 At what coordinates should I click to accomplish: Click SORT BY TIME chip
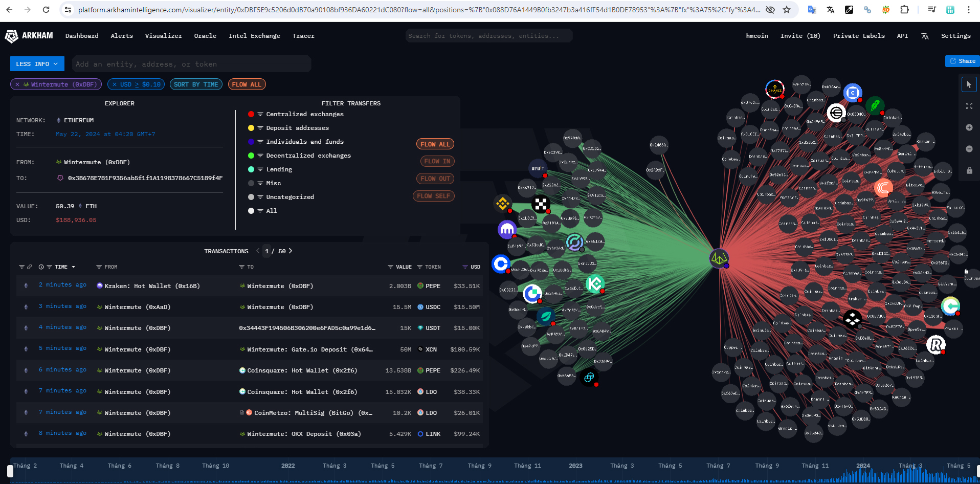(196, 84)
